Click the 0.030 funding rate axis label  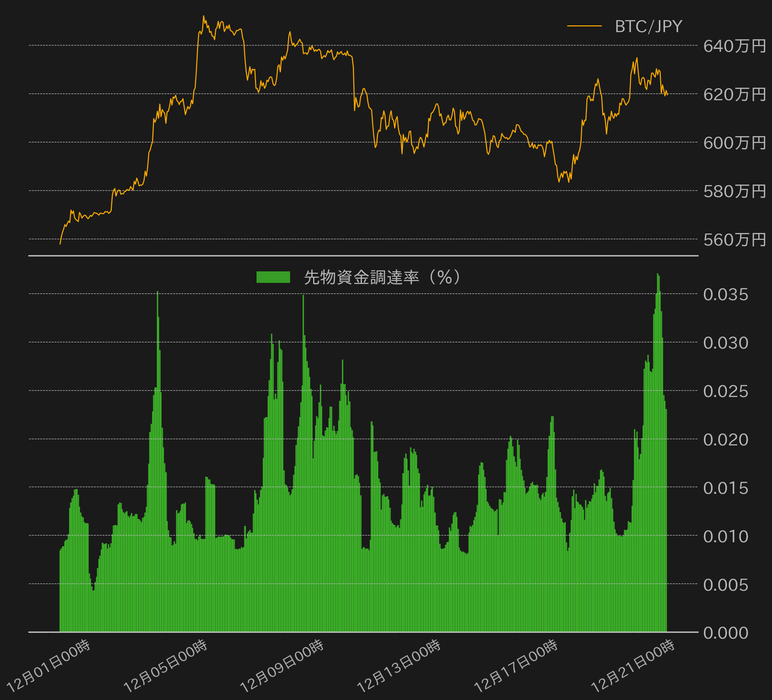(725, 343)
